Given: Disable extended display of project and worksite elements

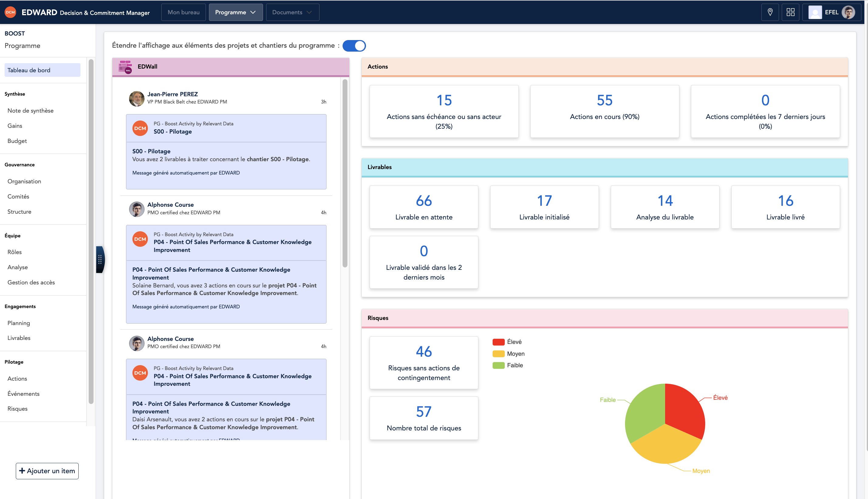Looking at the screenshot, I should pyautogui.click(x=355, y=46).
